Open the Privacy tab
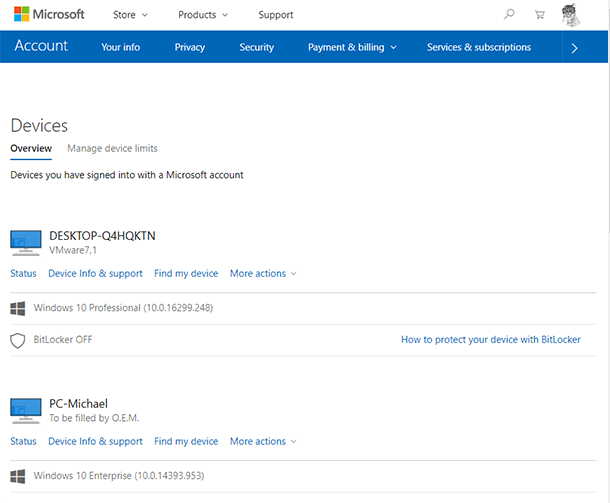Viewport: 610px width, 503px height. [x=189, y=47]
